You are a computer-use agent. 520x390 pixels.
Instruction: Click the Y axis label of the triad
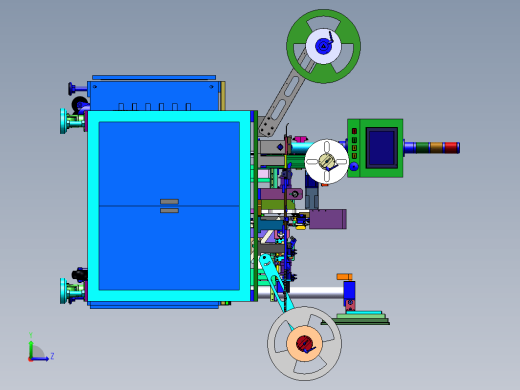click(x=31, y=335)
